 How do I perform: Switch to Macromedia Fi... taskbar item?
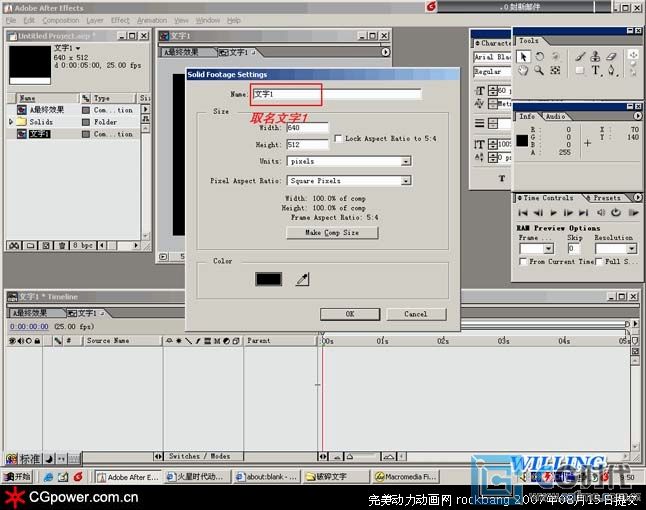click(405, 477)
